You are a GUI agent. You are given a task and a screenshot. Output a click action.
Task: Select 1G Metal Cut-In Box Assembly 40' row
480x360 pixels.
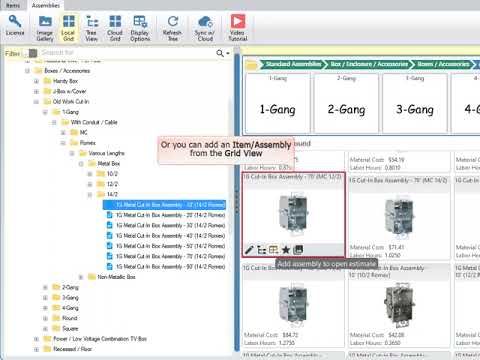(166, 236)
